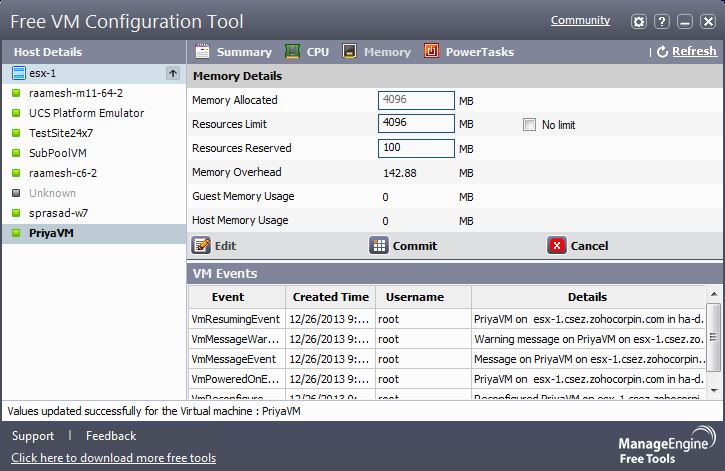Click the Username column header

(424, 297)
